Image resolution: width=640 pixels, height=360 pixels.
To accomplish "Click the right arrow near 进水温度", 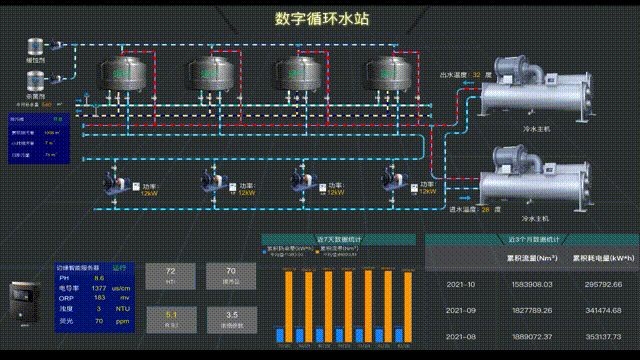I will pos(464,198).
